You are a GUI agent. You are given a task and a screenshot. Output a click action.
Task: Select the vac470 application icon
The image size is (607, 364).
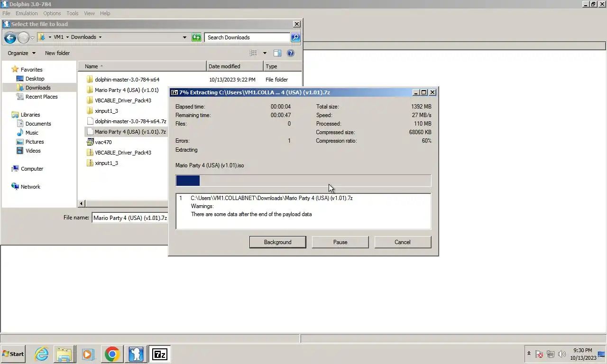click(x=90, y=142)
